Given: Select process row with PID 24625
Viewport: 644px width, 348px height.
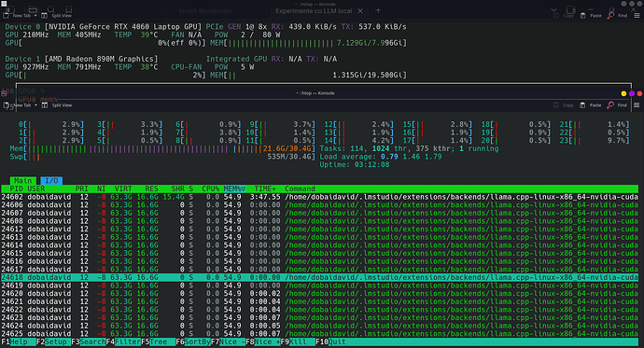Looking at the screenshot, I should pos(319,334).
